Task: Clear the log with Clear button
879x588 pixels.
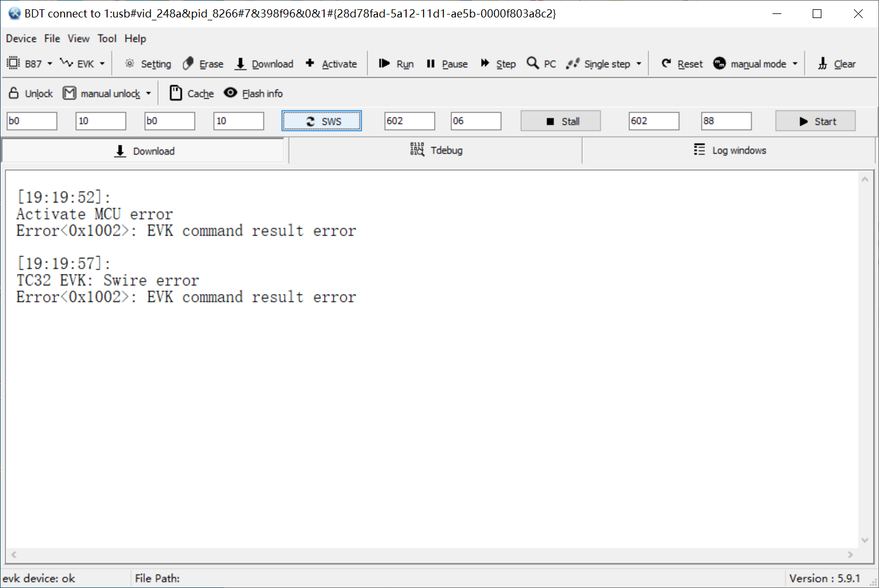Action: pyautogui.click(x=837, y=63)
